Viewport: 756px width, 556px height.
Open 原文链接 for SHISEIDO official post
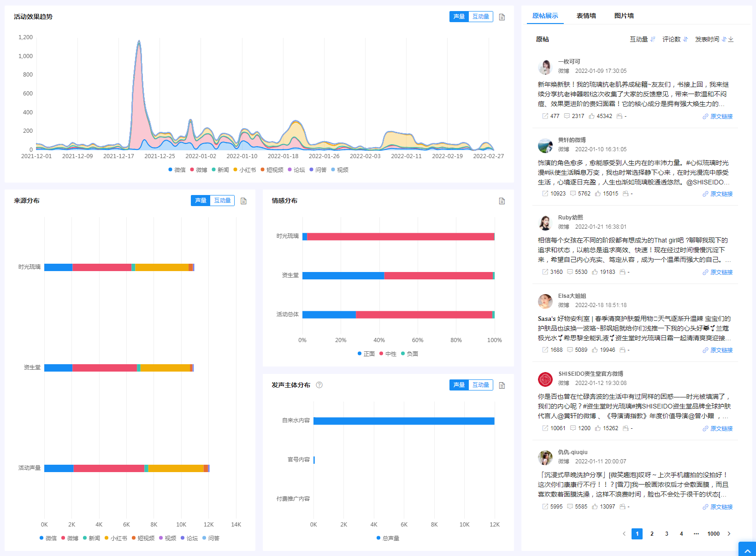point(718,429)
